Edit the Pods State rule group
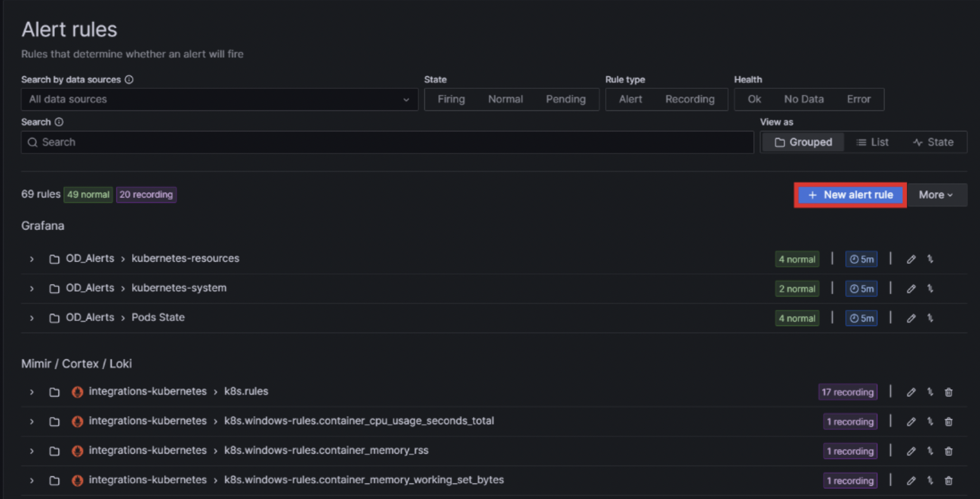This screenshot has width=980, height=499. tap(911, 318)
